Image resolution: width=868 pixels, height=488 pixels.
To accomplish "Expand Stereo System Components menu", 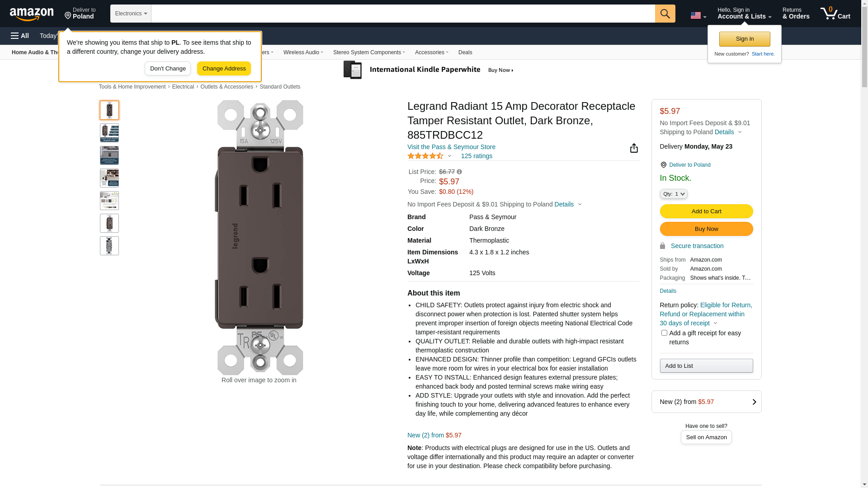I will [x=369, y=52].
